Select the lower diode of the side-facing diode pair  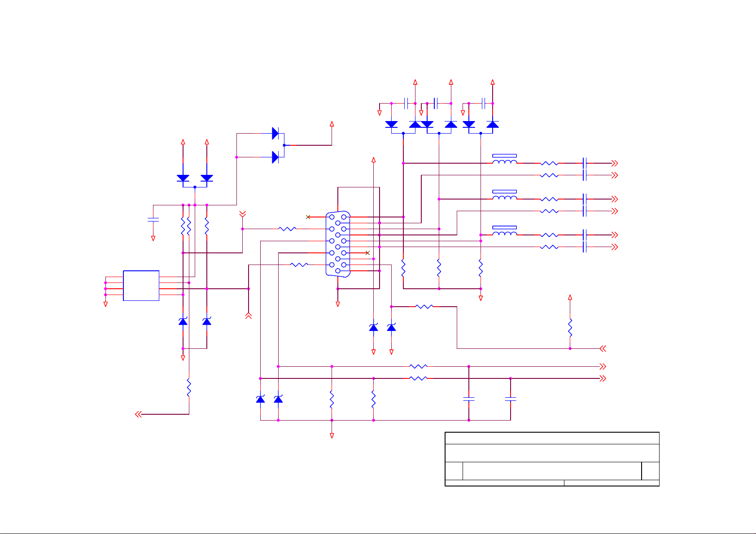[275, 157]
